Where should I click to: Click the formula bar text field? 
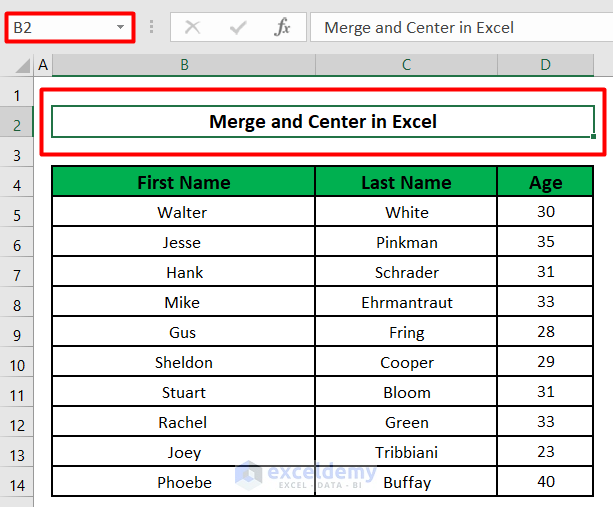tap(460, 27)
